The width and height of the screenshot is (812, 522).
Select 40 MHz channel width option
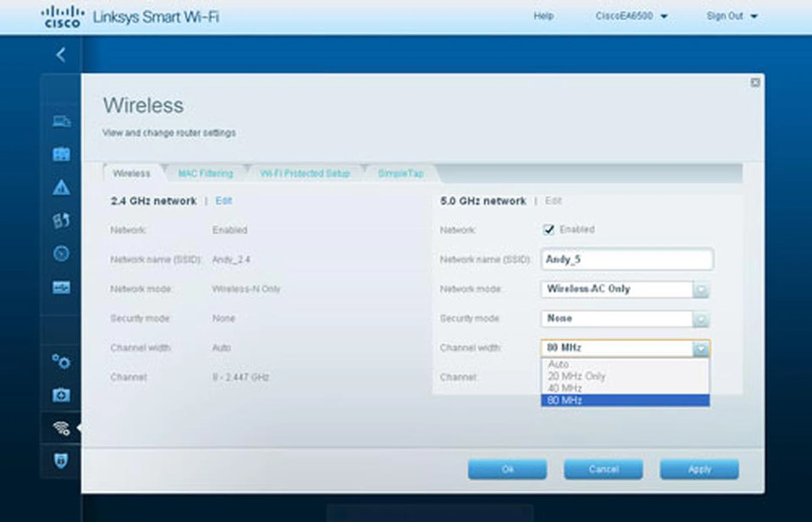coord(565,388)
